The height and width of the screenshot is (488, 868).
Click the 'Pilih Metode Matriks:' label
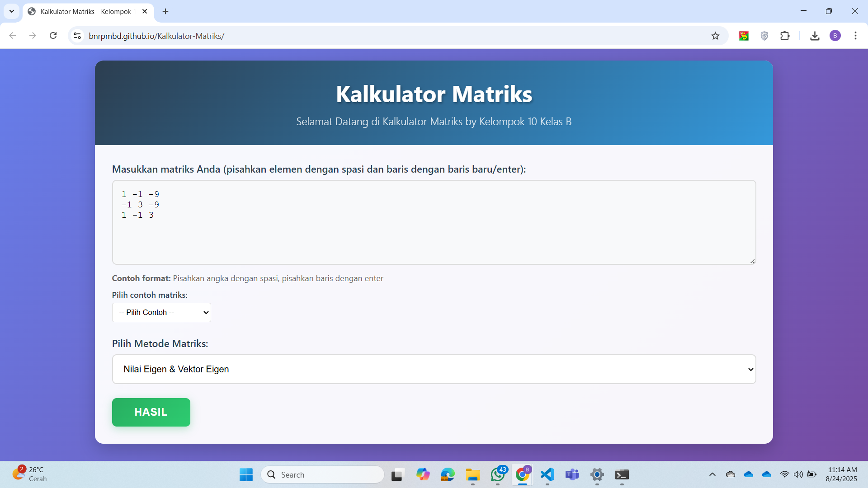click(x=160, y=343)
